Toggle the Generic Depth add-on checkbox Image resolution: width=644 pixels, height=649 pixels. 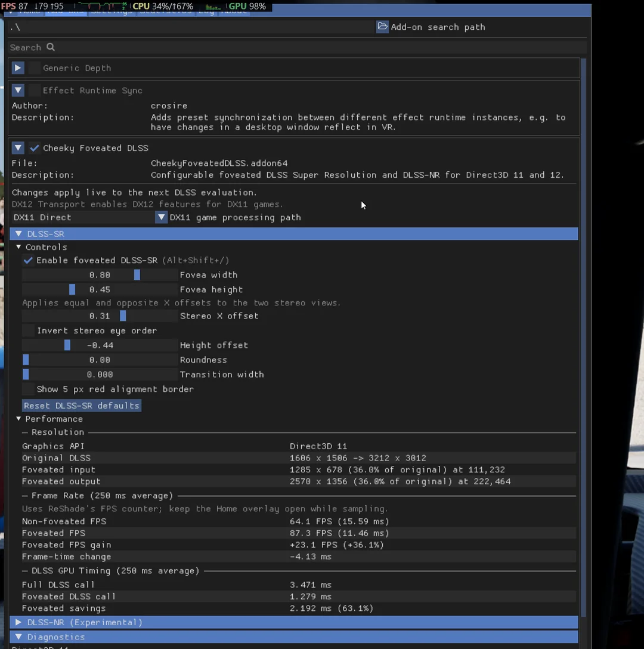(35, 68)
